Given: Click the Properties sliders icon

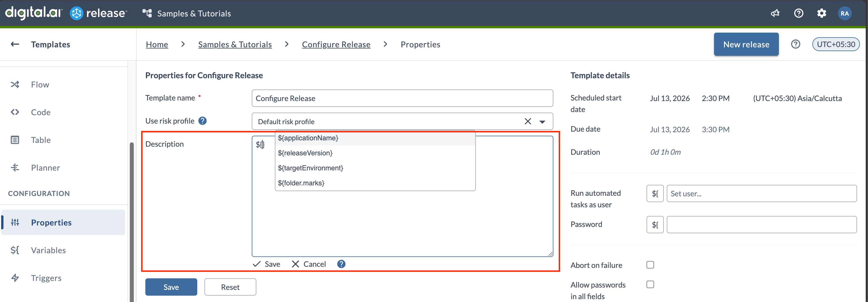Looking at the screenshot, I should tap(15, 222).
